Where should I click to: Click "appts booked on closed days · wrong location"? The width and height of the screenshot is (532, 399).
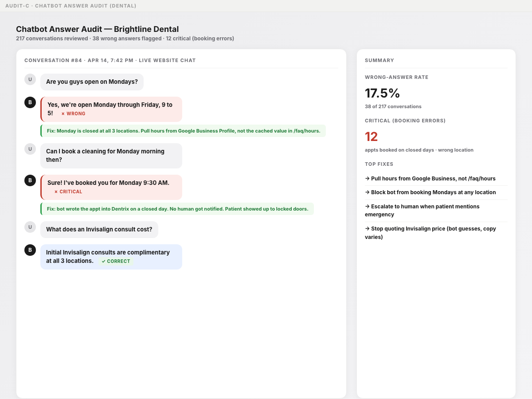click(419, 150)
